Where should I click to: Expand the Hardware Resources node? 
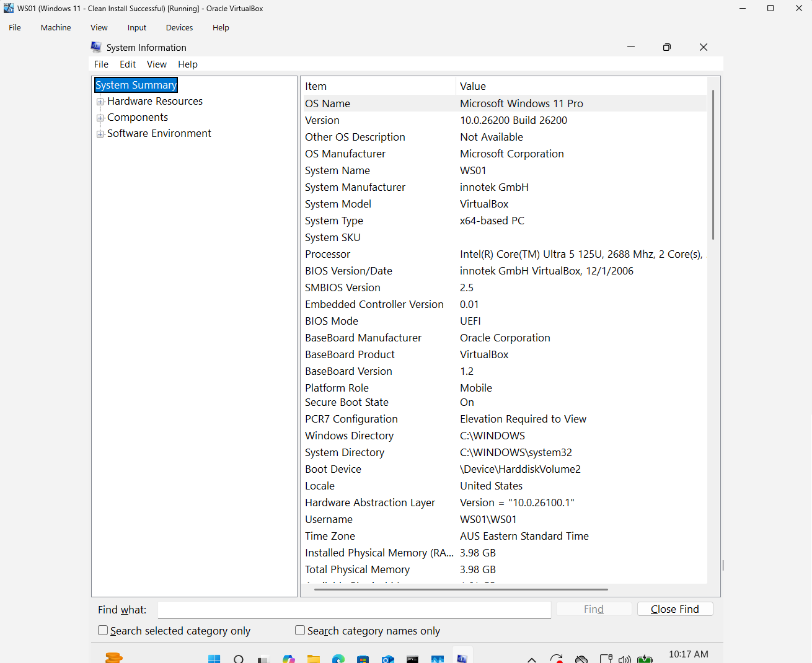pos(100,102)
